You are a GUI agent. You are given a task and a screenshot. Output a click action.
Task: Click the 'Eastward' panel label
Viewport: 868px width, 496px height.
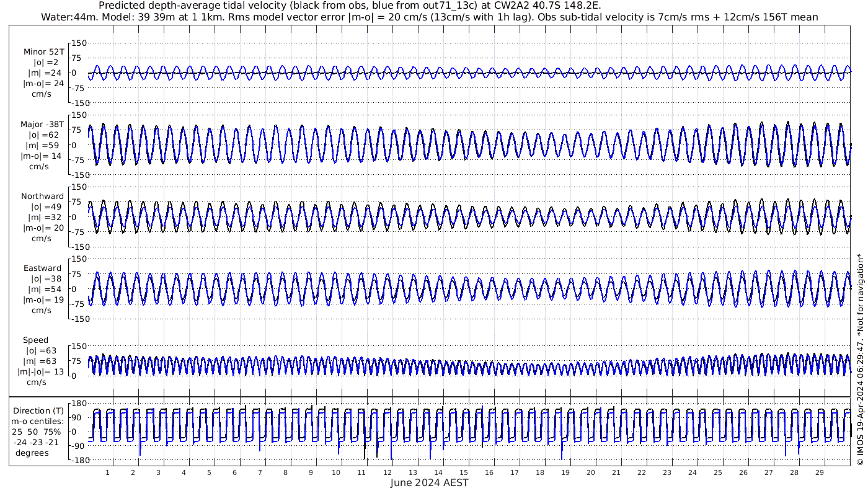click(x=42, y=268)
